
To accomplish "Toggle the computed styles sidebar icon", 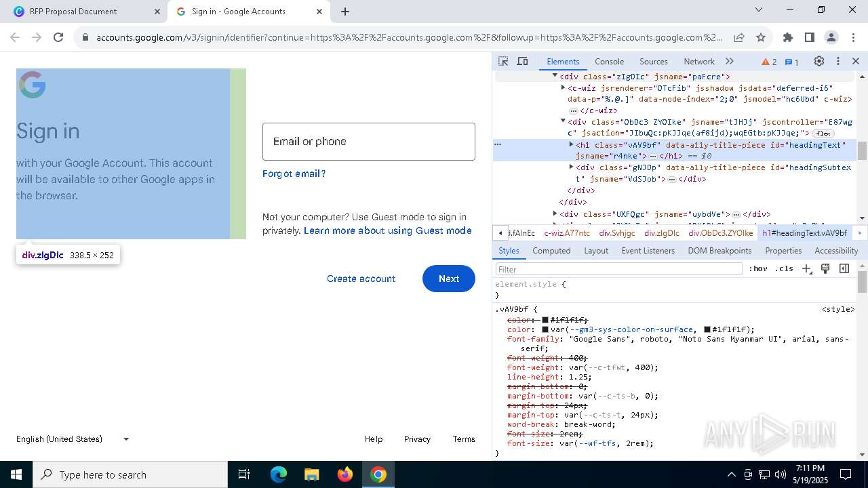I will (x=844, y=268).
